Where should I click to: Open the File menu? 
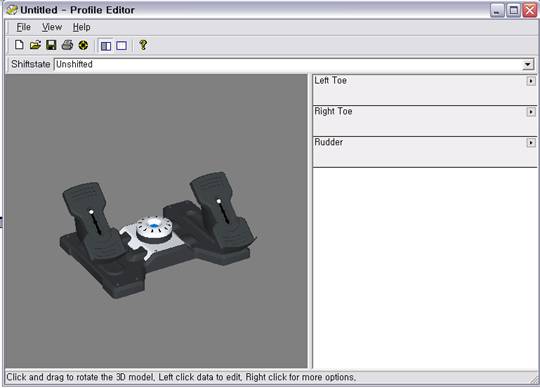[x=23, y=27]
